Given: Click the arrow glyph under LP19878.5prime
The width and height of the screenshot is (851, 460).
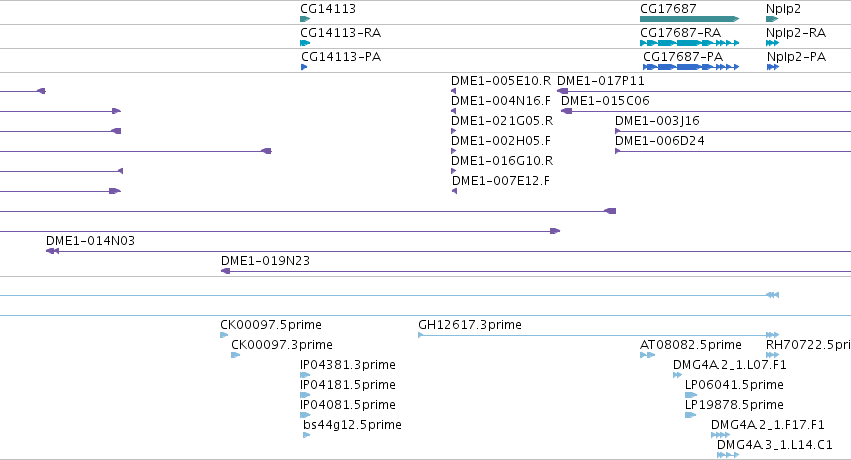Looking at the screenshot, I should [690, 416].
